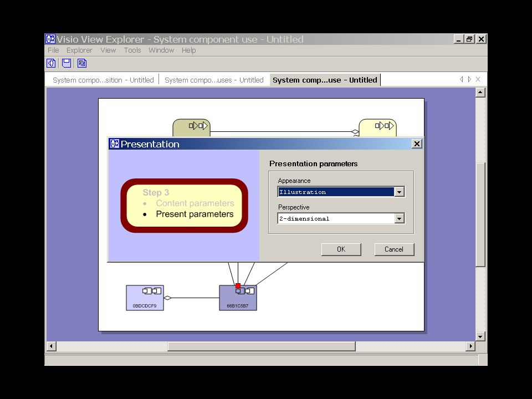Click the horizontal scrollbar right arrow
532x399 pixels.
tap(470, 346)
